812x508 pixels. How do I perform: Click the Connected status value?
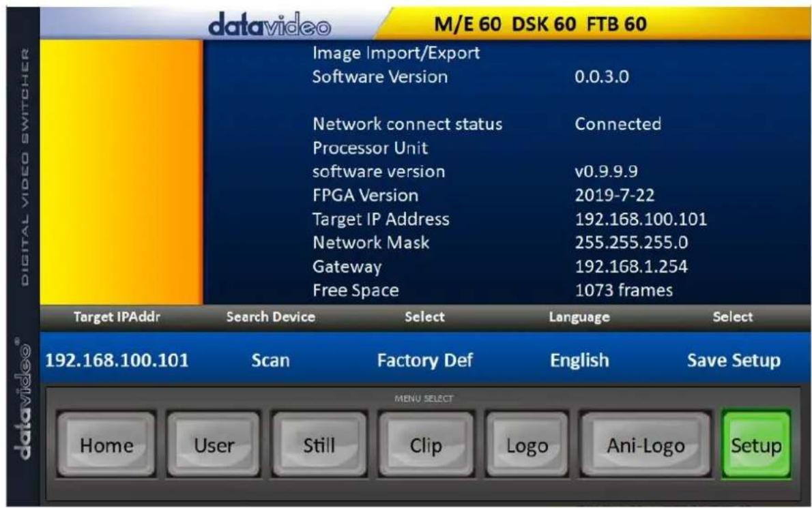[x=618, y=124]
